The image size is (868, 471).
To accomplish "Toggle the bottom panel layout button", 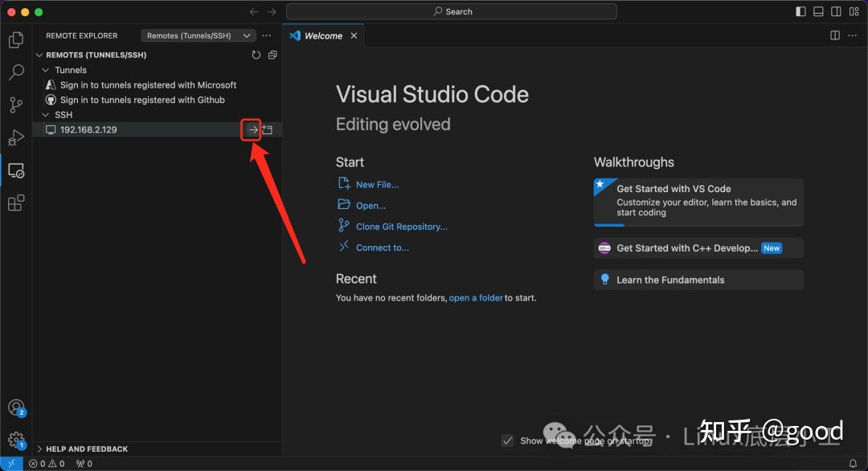I will [x=818, y=11].
